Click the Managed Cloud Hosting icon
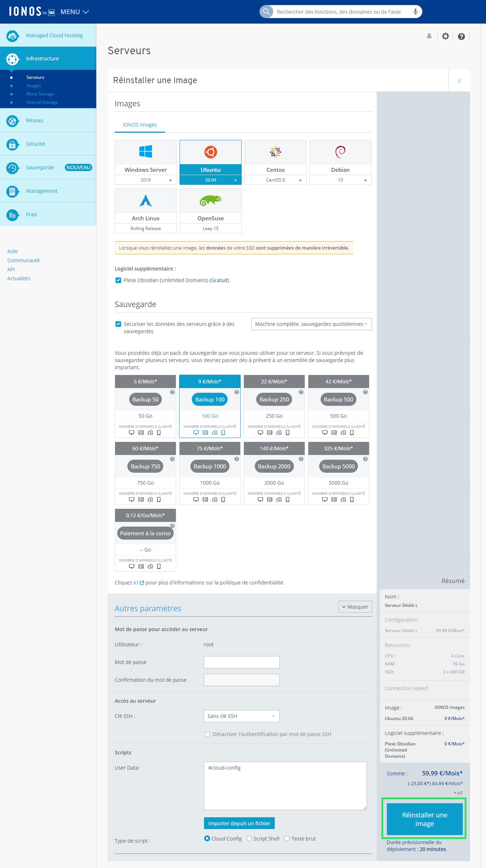The image size is (486, 868). (13, 35)
